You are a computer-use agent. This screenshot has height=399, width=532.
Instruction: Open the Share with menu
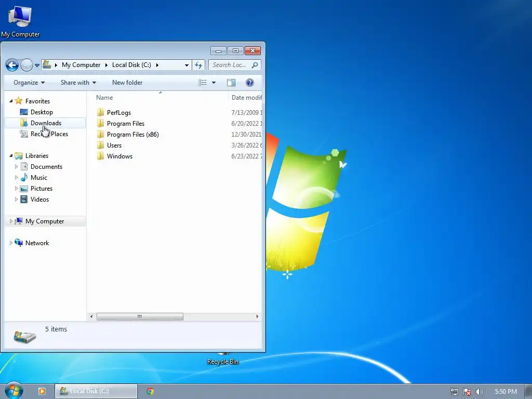pos(78,83)
